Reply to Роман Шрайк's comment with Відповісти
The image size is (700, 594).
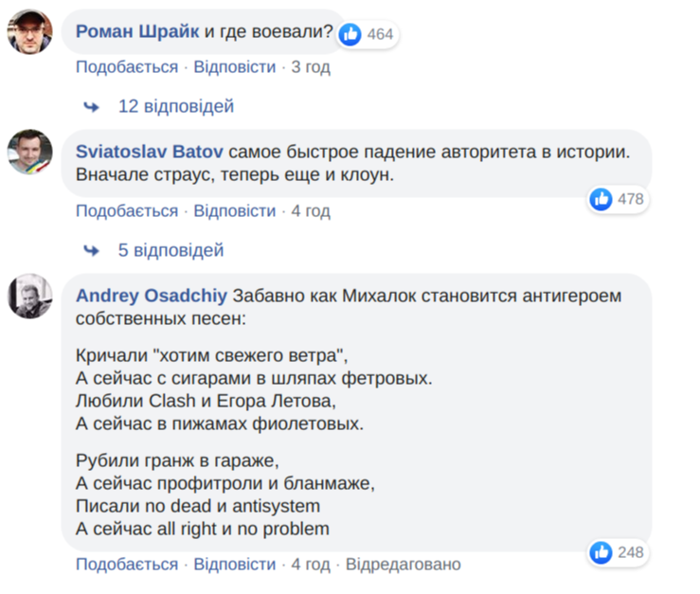point(235,67)
